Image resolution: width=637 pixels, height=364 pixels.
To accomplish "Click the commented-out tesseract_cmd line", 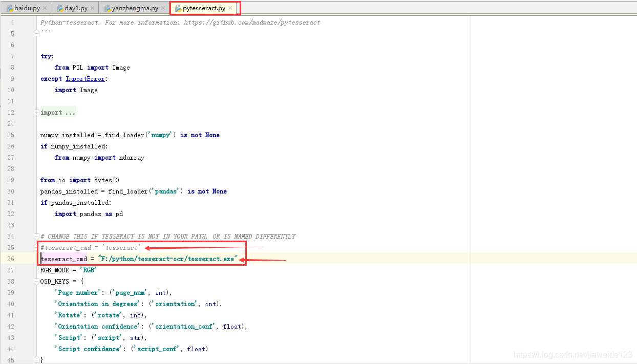I will (90, 248).
